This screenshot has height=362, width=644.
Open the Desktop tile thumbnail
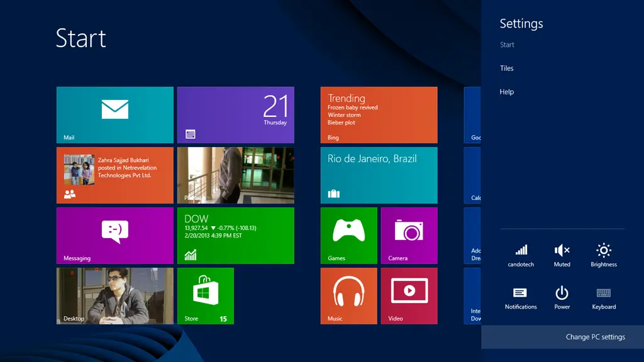pos(114,295)
